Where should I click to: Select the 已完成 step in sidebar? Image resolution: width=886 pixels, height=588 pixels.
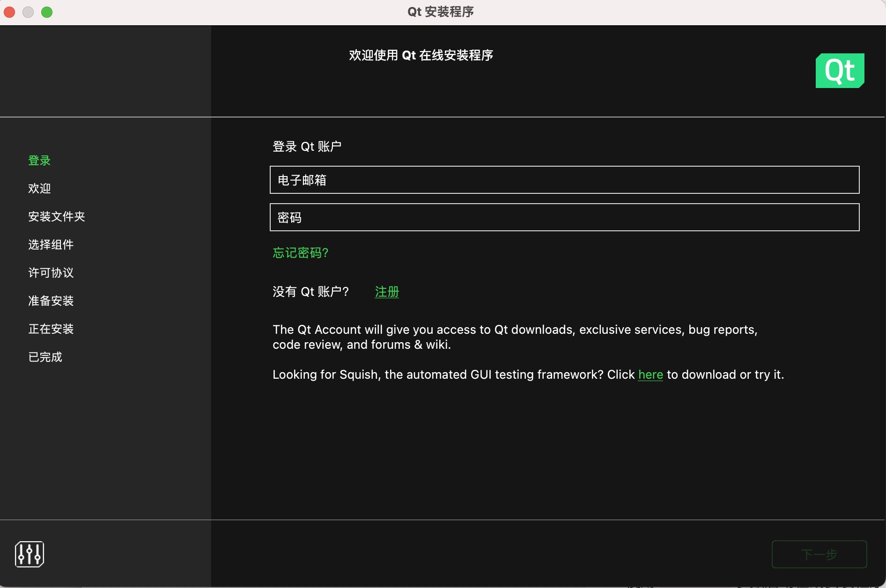point(45,357)
